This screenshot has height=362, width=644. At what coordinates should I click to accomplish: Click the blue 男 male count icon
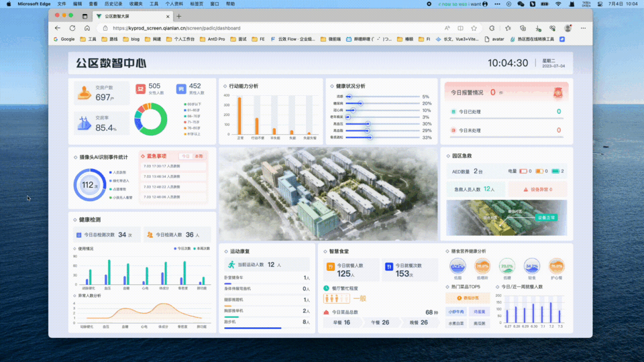pos(181,88)
